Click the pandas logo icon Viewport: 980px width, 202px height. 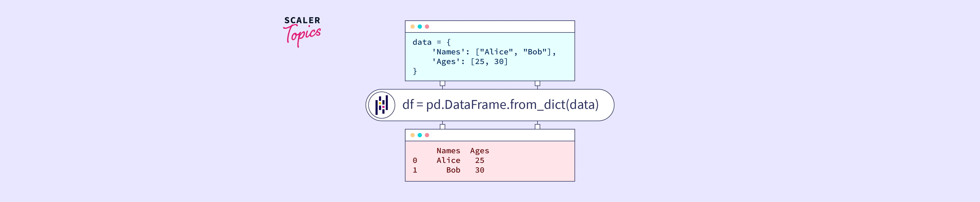coord(382,105)
